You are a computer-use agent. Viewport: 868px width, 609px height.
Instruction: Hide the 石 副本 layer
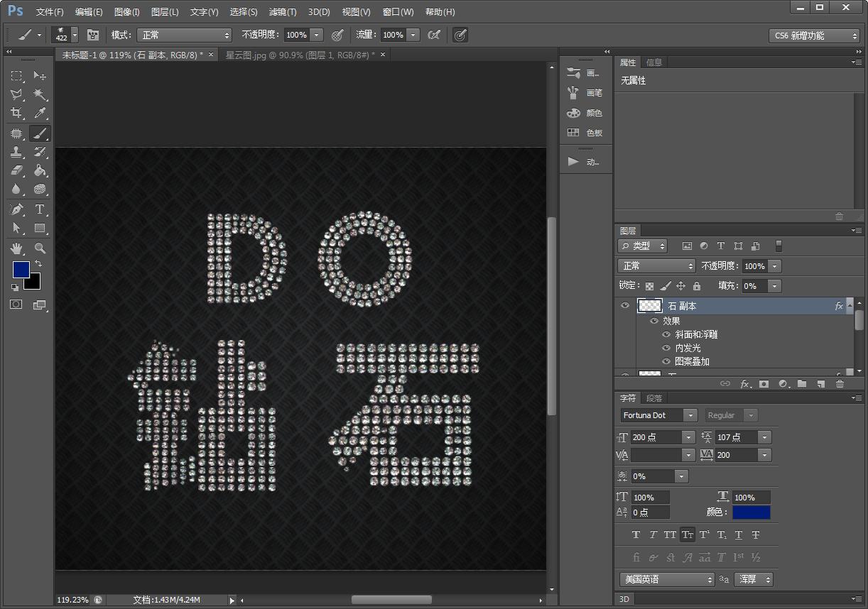pyautogui.click(x=625, y=306)
